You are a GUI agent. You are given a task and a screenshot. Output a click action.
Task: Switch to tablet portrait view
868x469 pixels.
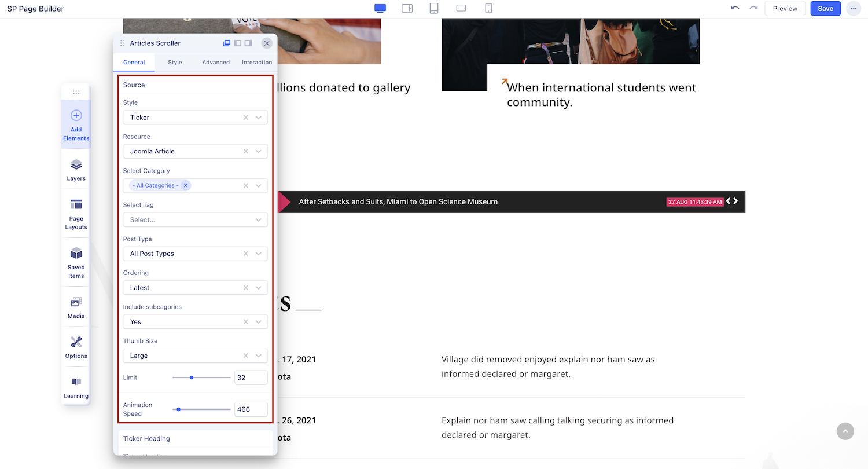(x=434, y=8)
